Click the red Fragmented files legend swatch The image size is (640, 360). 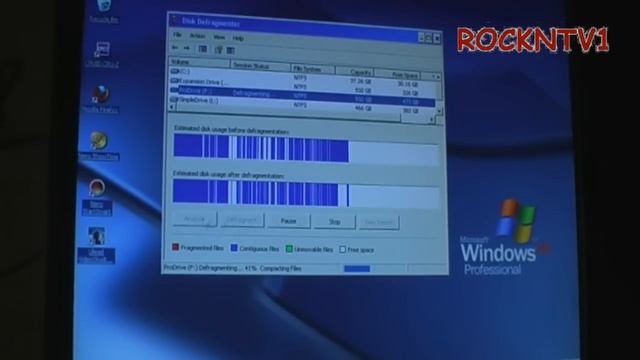click(x=176, y=247)
